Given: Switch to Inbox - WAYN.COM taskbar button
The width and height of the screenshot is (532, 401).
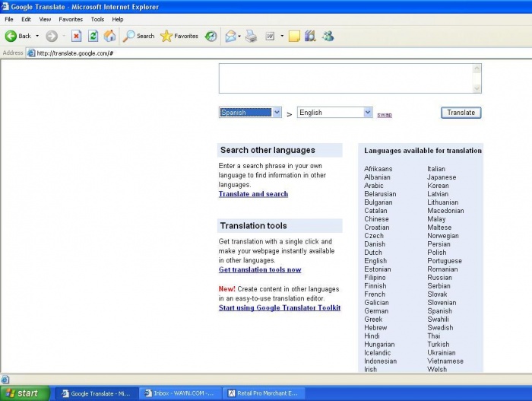Looking at the screenshot, I should pyautogui.click(x=180, y=393).
